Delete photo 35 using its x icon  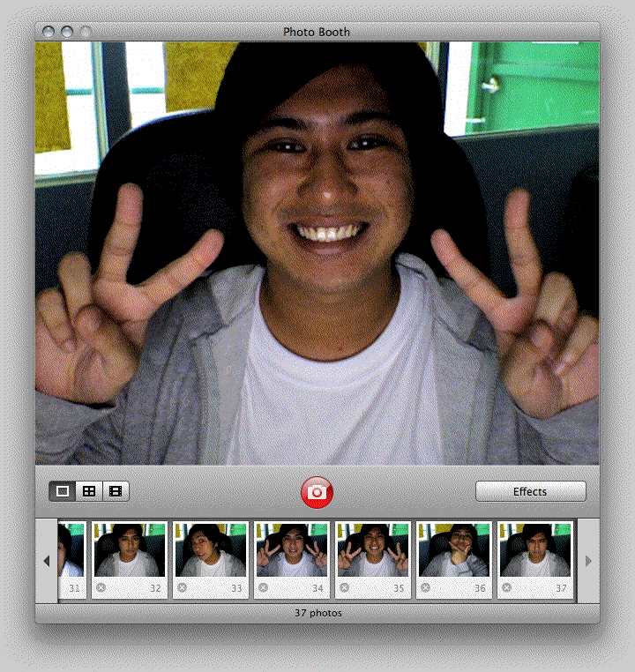[344, 587]
